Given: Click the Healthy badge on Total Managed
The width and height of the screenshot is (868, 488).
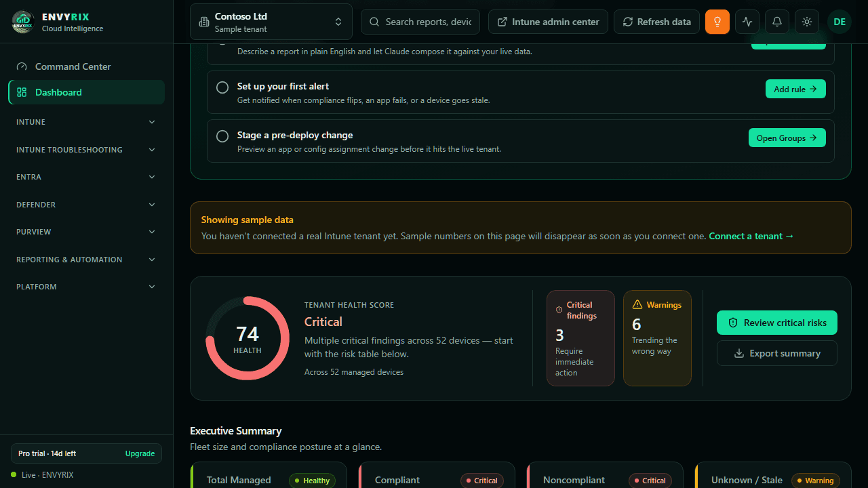Looking at the screenshot, I should (313, 481).
